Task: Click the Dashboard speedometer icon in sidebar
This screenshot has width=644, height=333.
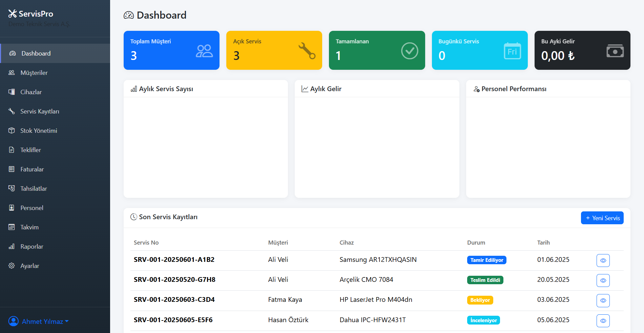Action: [13, 54]
